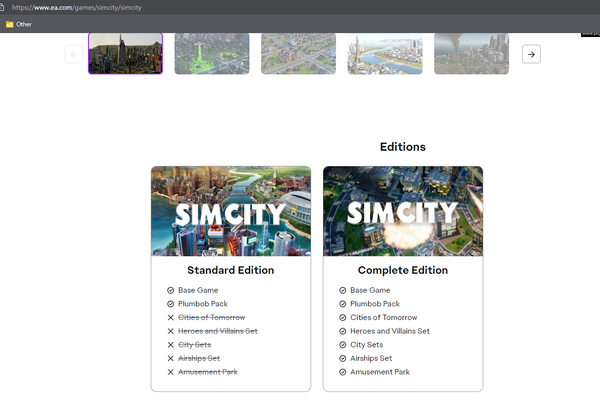Click X icon beside strikethrough Airships Set
The image size is (600, 409).
coord(171,358)
